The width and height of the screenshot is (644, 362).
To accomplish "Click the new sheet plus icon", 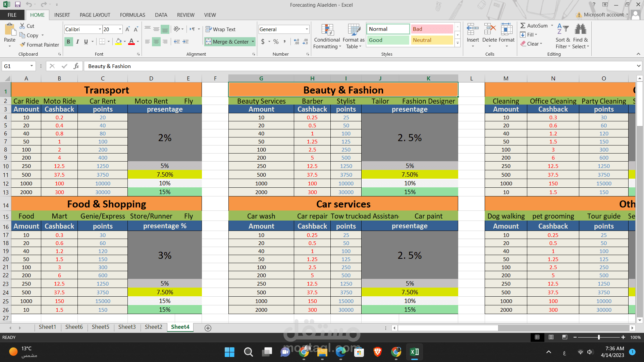I will 208,328.
